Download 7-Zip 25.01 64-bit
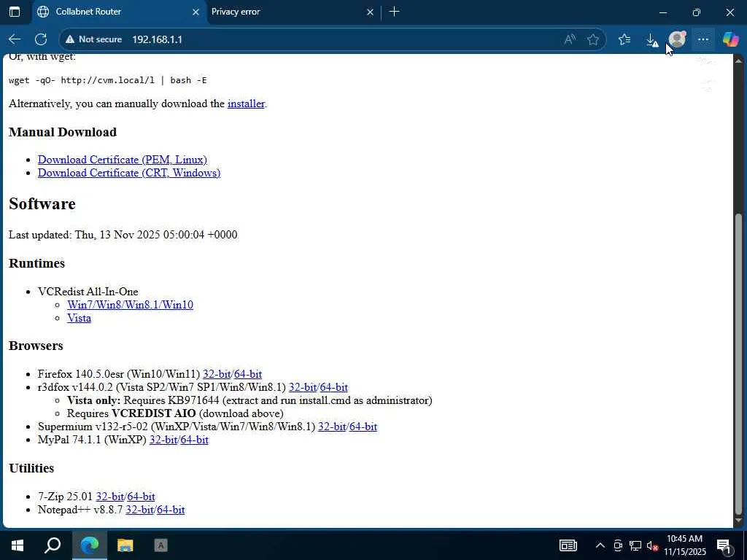Image resolution: width=747 pixels, height=560 pixels. click(141, 497)
